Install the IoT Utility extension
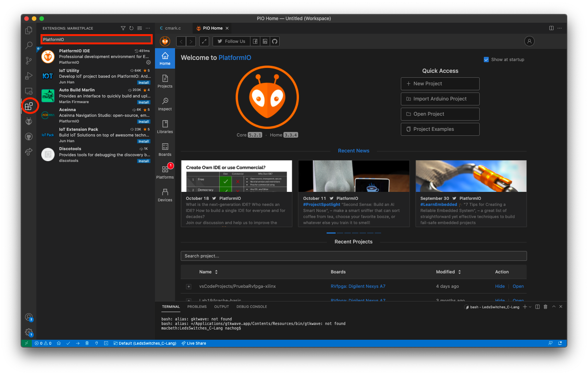This screenshot has height=375, width=588. click(x=144, y=83)
